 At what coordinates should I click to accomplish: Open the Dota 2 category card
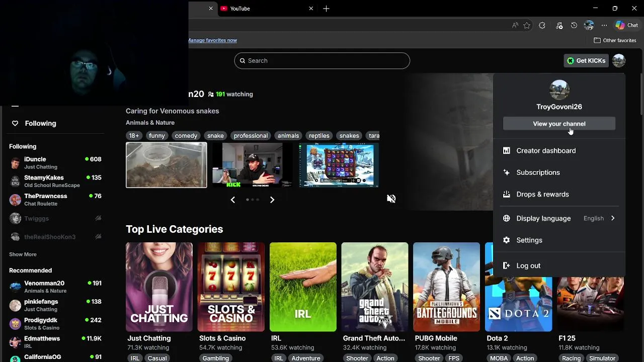518,304
